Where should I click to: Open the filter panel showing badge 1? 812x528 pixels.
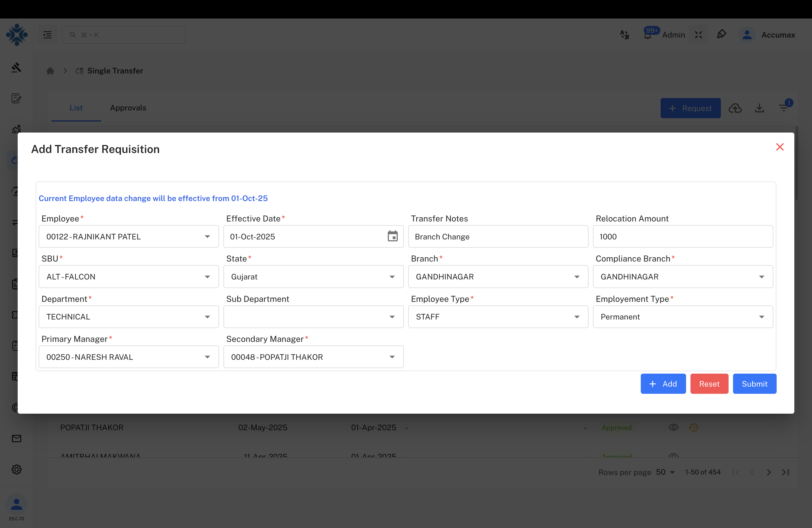tap(783, 108)
